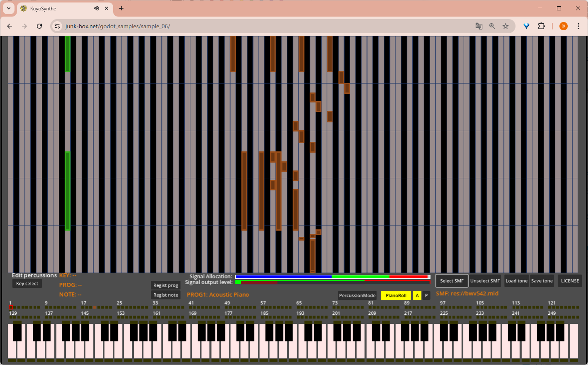
Task: Switch on the 'P' toggle
Action: pos(426,295)
